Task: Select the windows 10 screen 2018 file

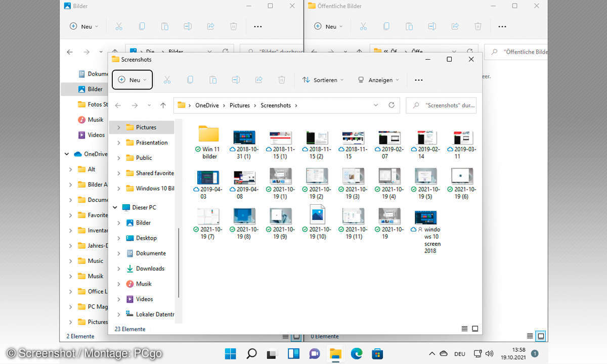Action: [x=426, y=232]
